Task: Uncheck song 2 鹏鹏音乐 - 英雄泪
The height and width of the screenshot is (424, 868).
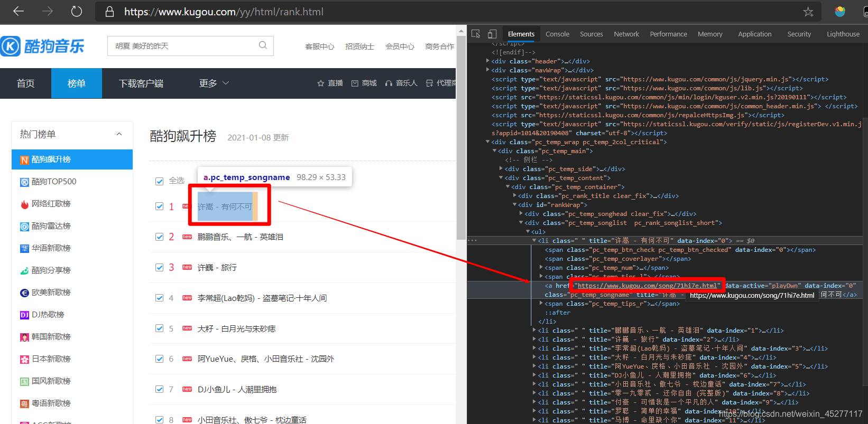Action: tap(159, 237)
